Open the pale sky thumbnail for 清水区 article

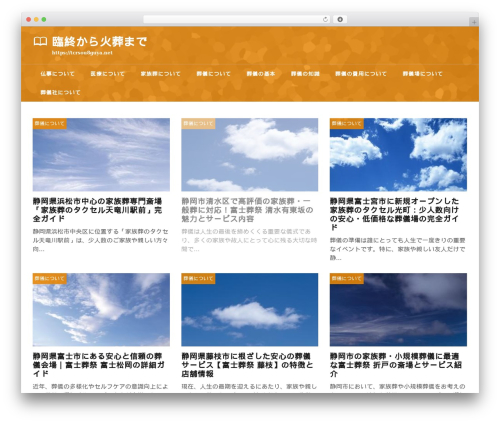250,155
